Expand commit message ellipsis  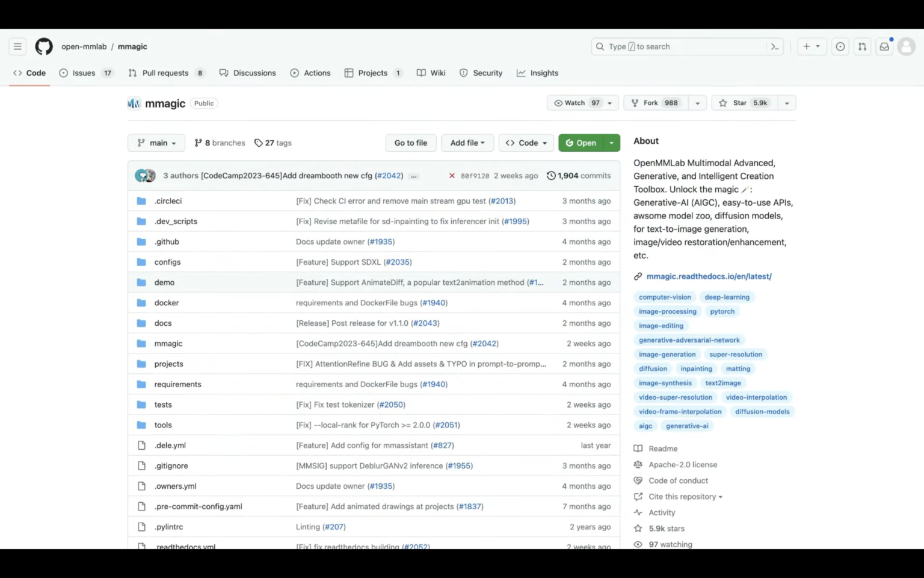pyautogui.click(x=413, y=176)
